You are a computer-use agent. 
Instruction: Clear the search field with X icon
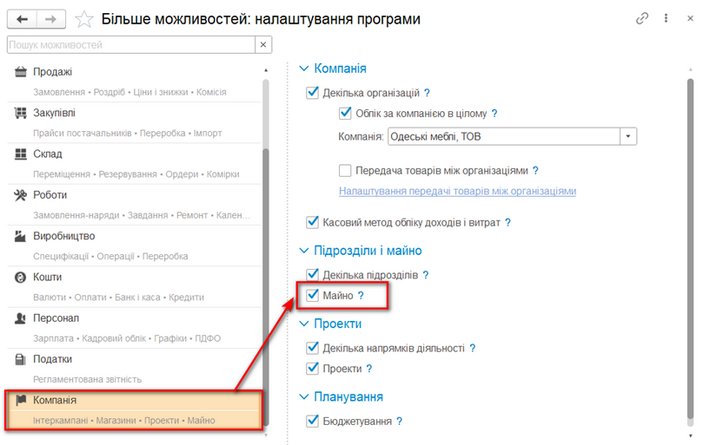click(263, 45)
